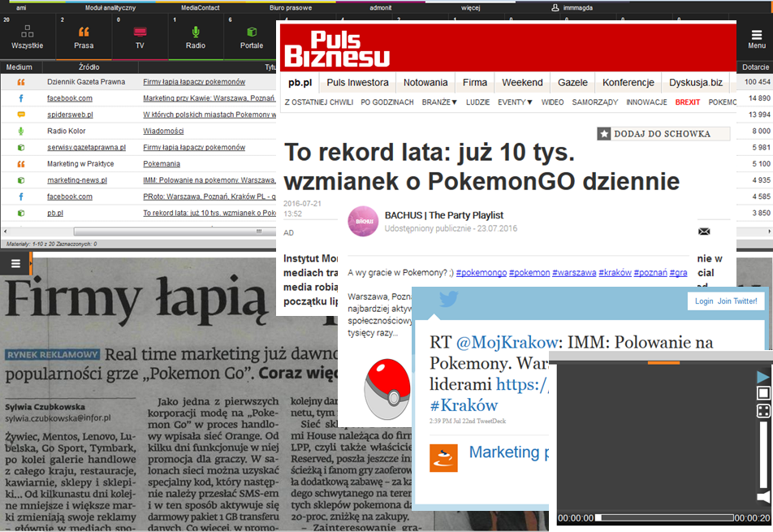Click the speaker icon in the video player
The image size is (773, 532).
(763, 496)
